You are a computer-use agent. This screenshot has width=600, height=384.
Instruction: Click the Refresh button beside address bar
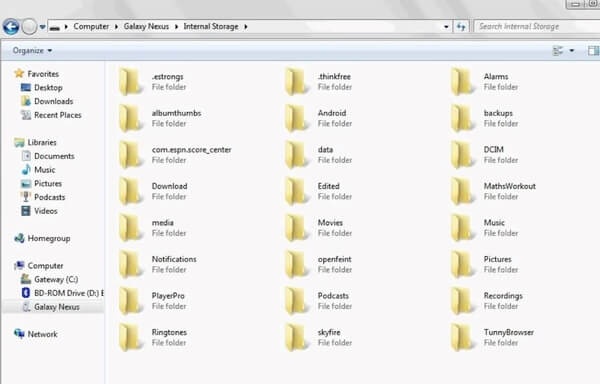point(461,27)
